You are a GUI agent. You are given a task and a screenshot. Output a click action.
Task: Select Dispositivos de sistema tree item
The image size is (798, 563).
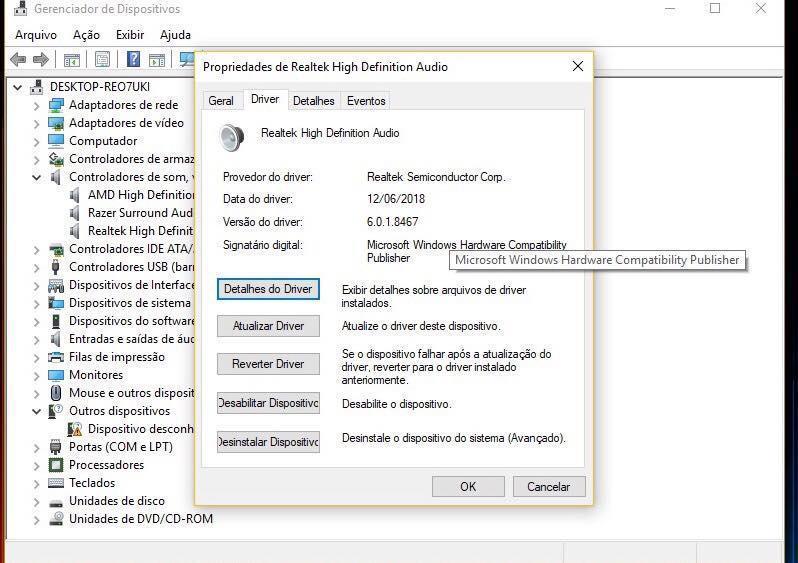(130, 303)
